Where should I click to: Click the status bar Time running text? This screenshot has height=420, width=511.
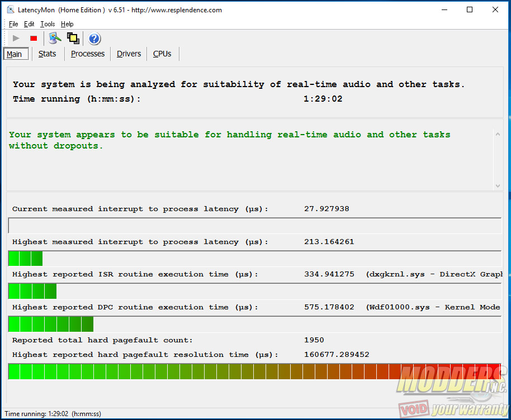(x=53, y=414)
